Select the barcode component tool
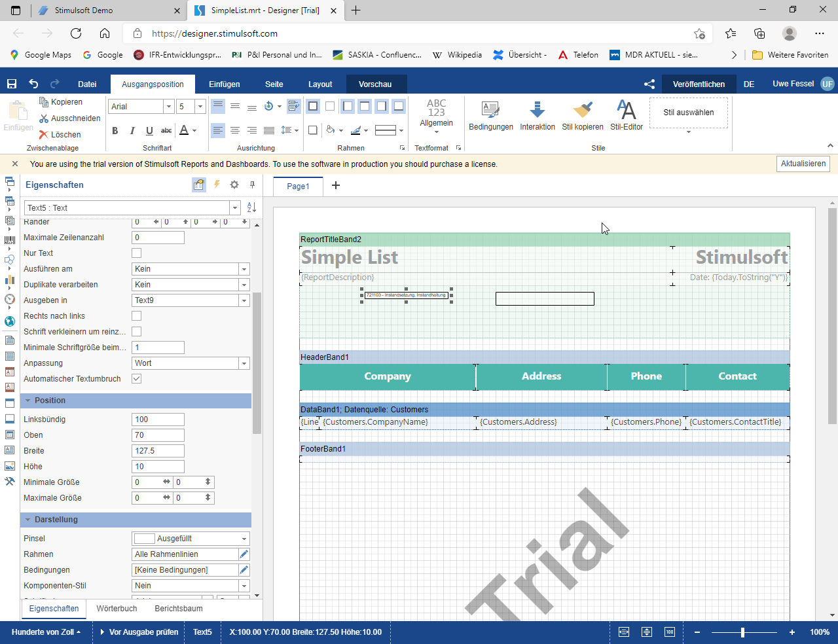Image resolution: width=838 pixels, height=644 pixels. 10,240
